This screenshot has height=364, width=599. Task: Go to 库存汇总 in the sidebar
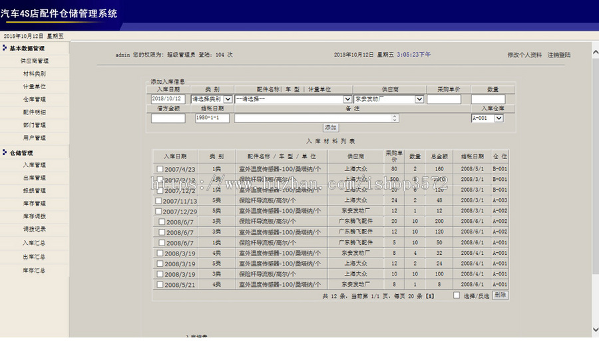[34, 270]
